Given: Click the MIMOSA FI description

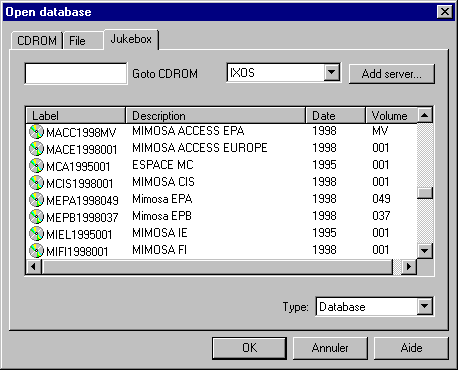Looking at the screenshot, I should 159,250.
